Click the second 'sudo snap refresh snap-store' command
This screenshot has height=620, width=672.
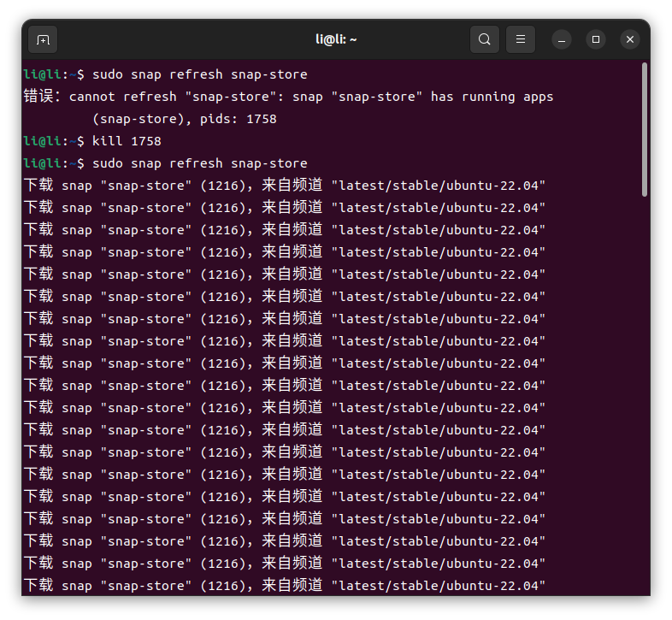(x=200, y=163)
